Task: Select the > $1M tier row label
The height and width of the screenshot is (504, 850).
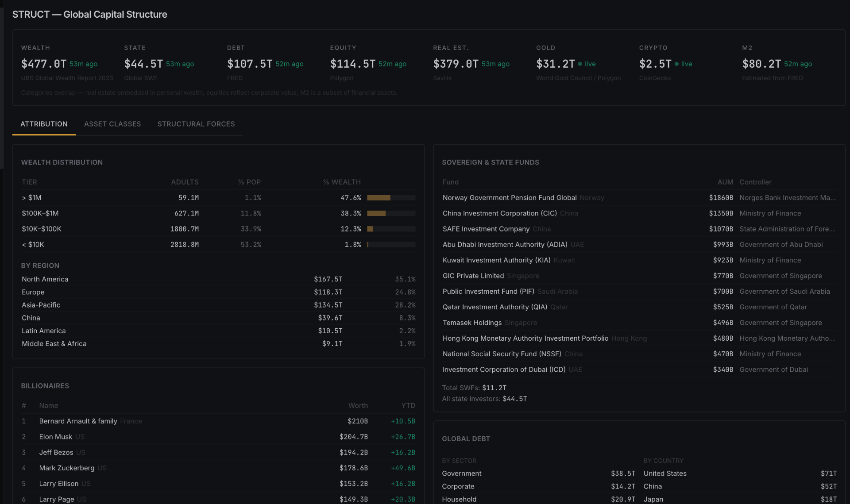Action: point(31,198)
